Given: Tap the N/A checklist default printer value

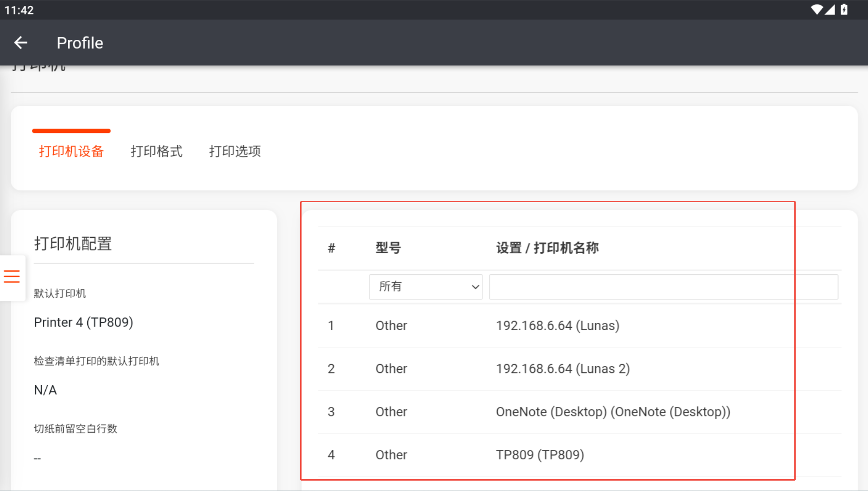Looking at the screenshot, I should click(x=45, y=390).
